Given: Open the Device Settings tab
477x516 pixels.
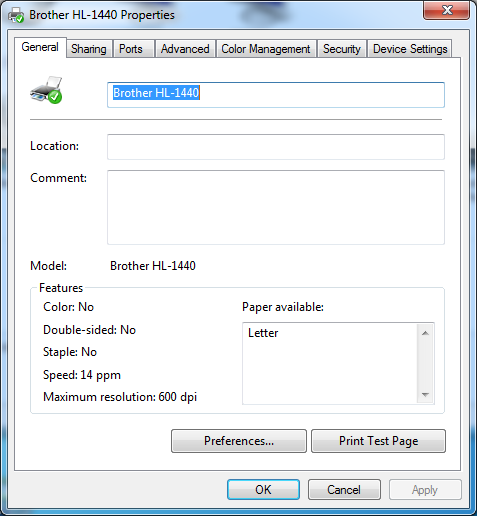Looking at the screenshot, I should [x=410, y=49].
